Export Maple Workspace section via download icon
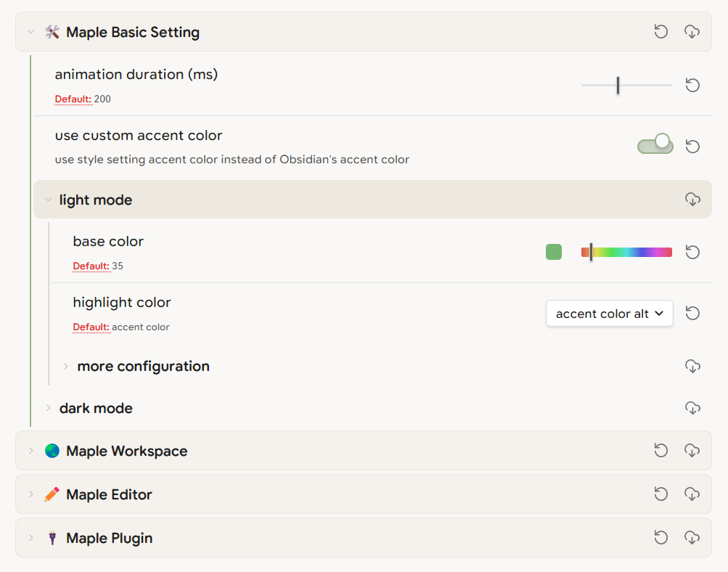Image resolution: width=728 pixels, height=572 pixels. click(692, 450)
